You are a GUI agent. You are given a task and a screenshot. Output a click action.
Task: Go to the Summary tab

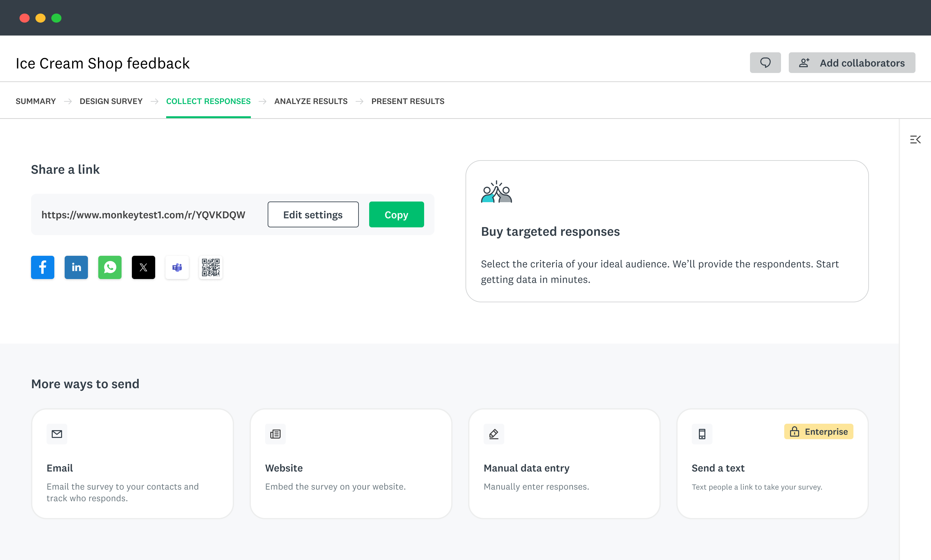[36, 101]
